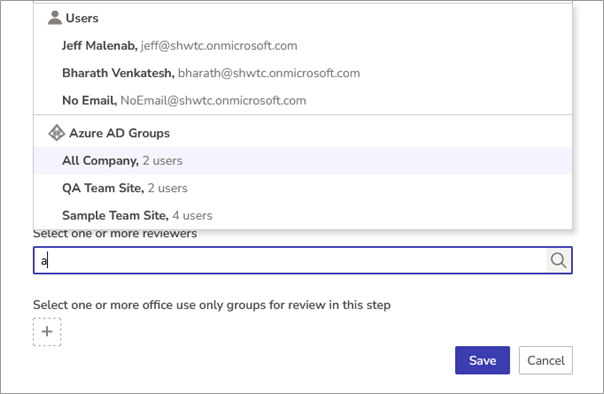The height and width of the screenshot is (394, 604).
Task: Click the Cancel button
Action: point(545,360)
